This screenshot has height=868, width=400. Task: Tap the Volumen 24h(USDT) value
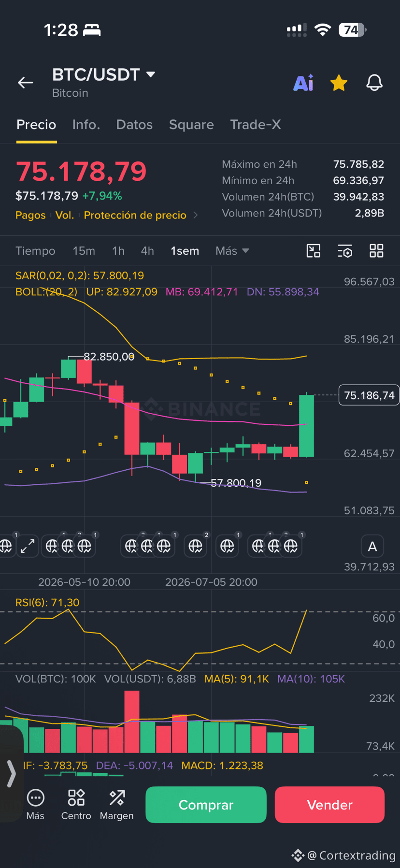tap(370, 213)
